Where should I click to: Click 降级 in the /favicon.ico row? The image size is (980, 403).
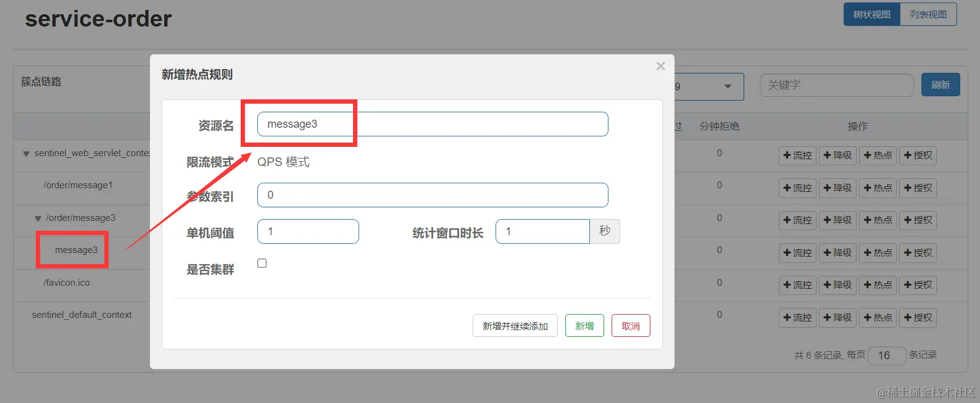(837, 285)
